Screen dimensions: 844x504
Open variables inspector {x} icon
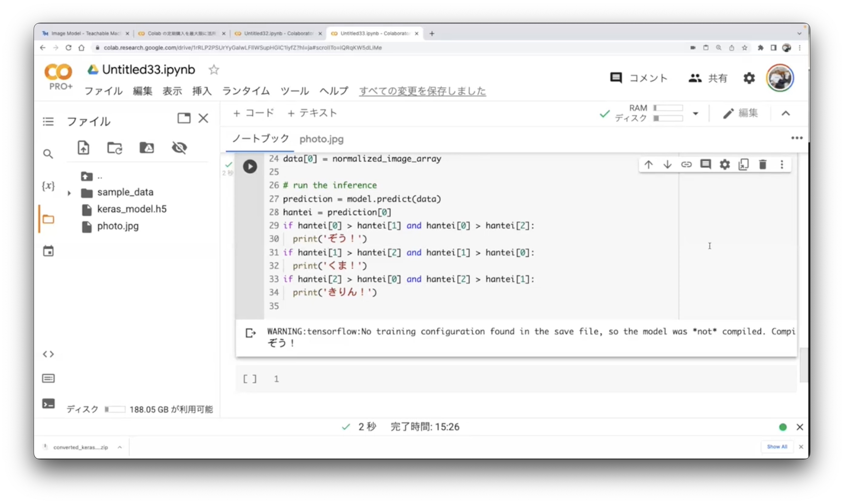tap(48, 186)
